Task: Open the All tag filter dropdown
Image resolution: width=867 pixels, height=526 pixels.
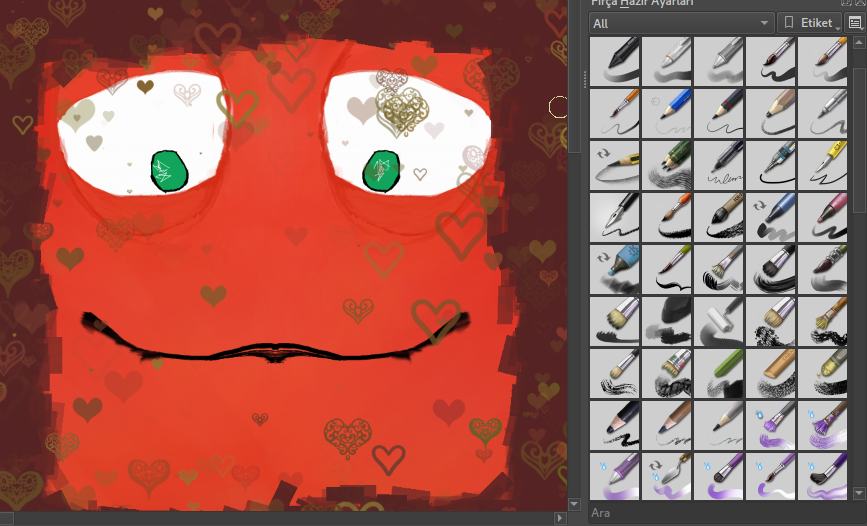Action: 681,23
